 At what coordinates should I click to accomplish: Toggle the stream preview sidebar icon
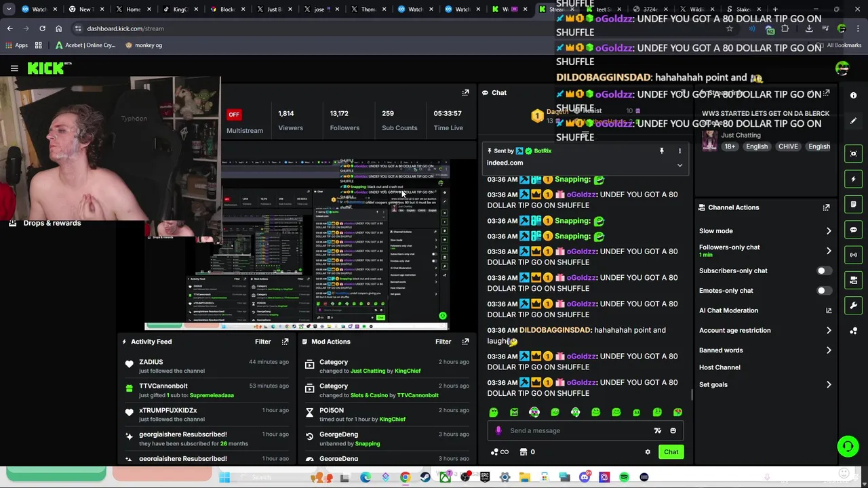(854, 154)
